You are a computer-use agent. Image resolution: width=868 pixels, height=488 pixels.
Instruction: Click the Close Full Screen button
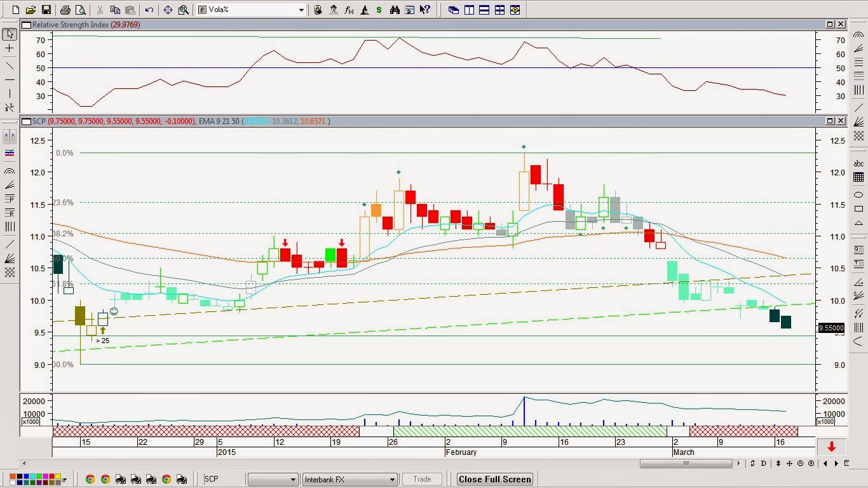click(495, 479)
